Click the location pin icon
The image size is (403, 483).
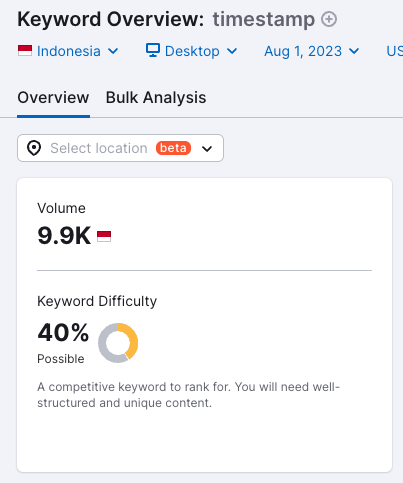34,148
